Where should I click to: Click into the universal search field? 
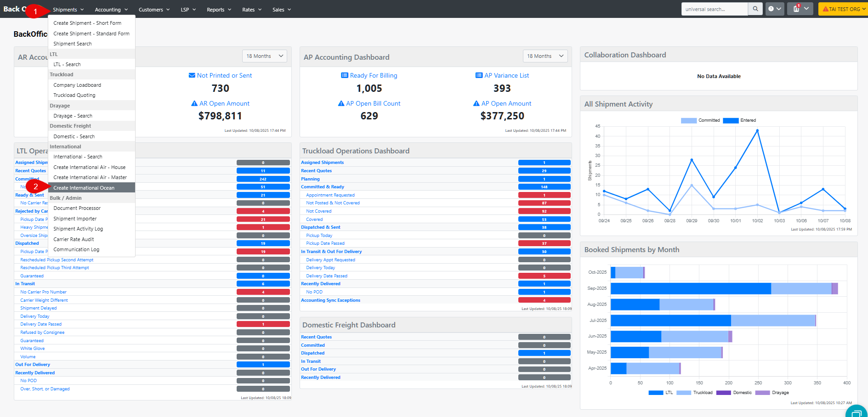tap(714, 9)
